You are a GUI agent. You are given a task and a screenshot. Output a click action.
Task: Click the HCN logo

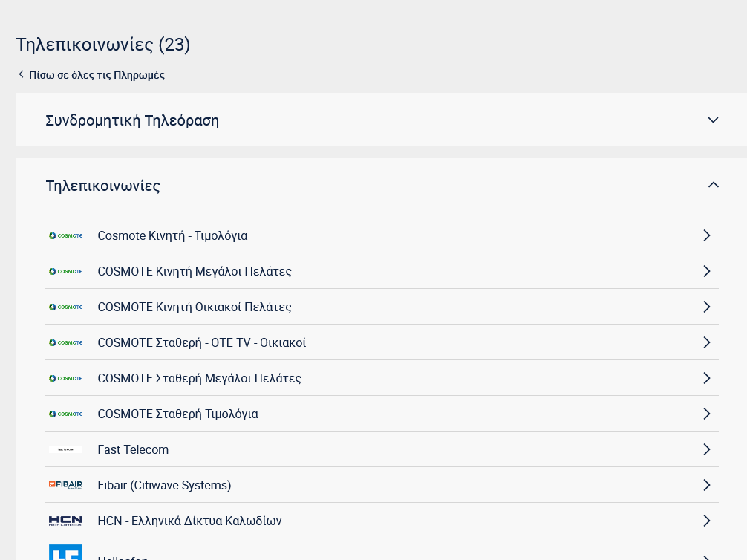click(66, 521)
